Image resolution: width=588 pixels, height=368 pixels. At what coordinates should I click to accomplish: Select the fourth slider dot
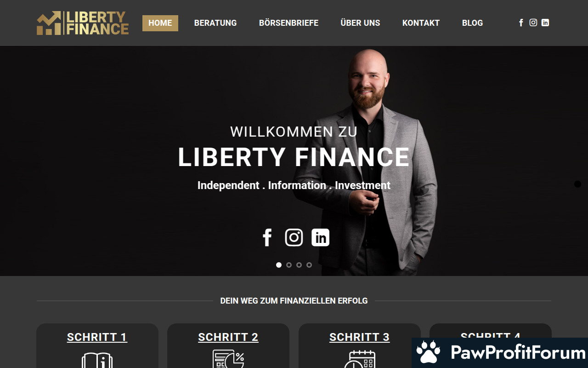[309, 265]
